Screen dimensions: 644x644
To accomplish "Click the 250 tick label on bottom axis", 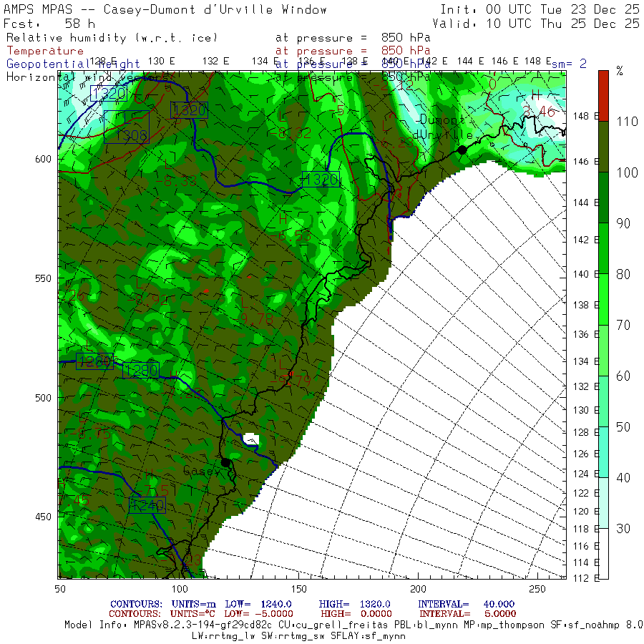I will tap(537, 589).
